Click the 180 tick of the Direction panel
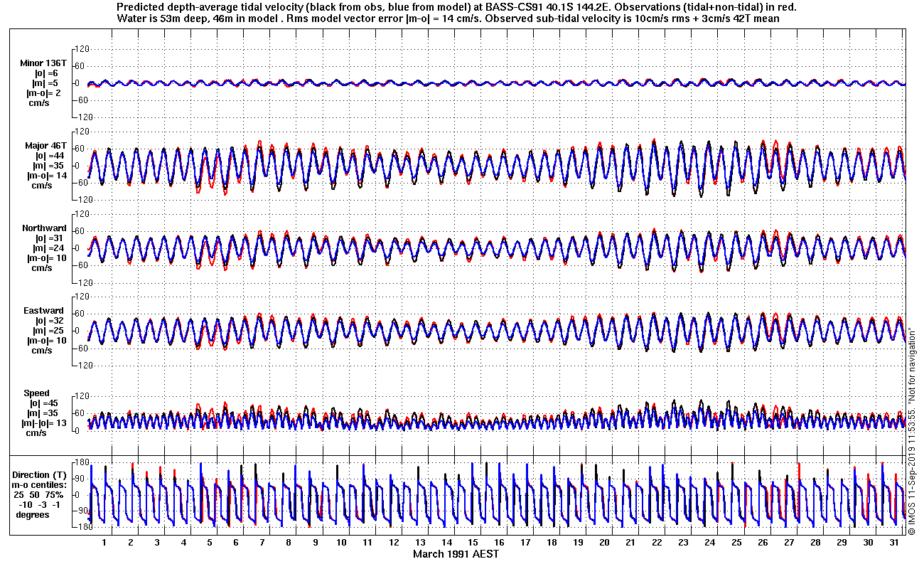Viewport: 924px width, 569px height. pyautogui.click(x=80, y=462)
